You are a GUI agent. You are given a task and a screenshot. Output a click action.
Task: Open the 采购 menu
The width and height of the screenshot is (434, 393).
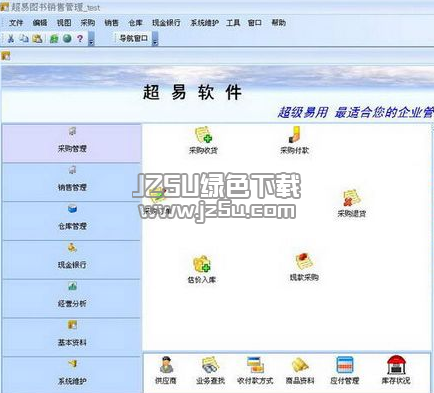pos(88,23)
